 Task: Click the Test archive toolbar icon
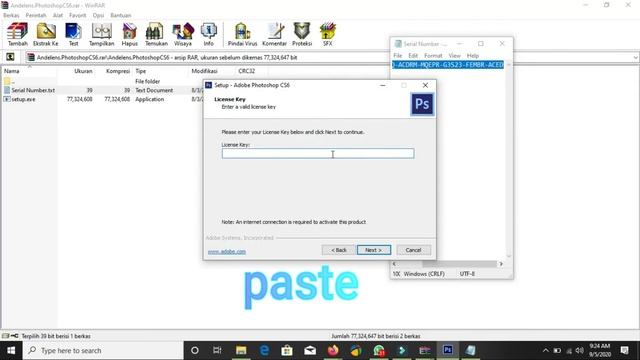(73, 34)
